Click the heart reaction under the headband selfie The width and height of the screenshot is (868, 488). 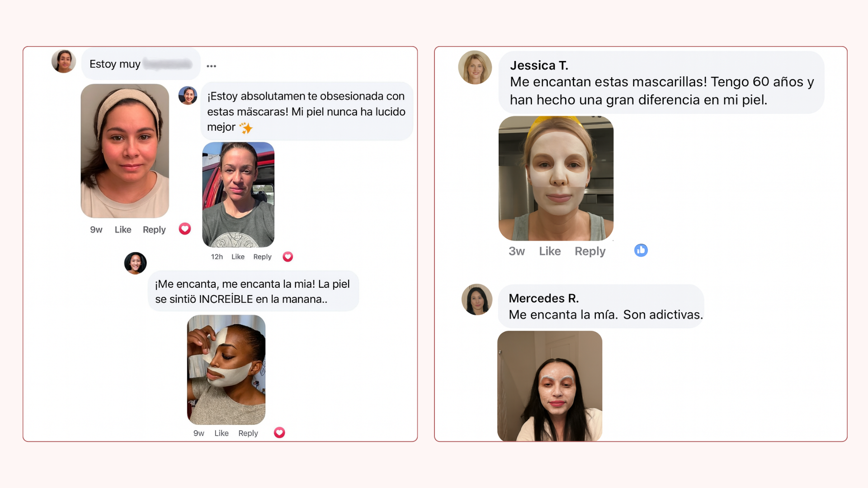(x=185, y=229)
